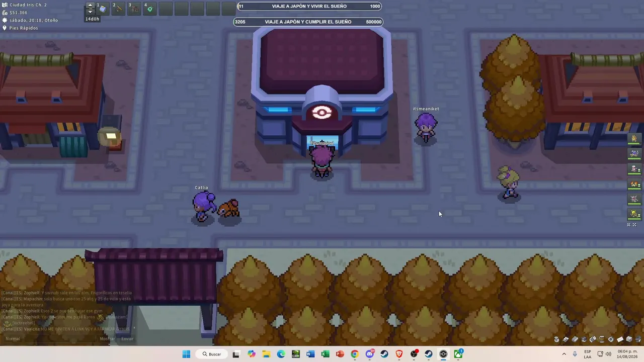Open Google Chrome from the taskbar
The width and height of the screenshot is (644, 362).
(355, 354)
